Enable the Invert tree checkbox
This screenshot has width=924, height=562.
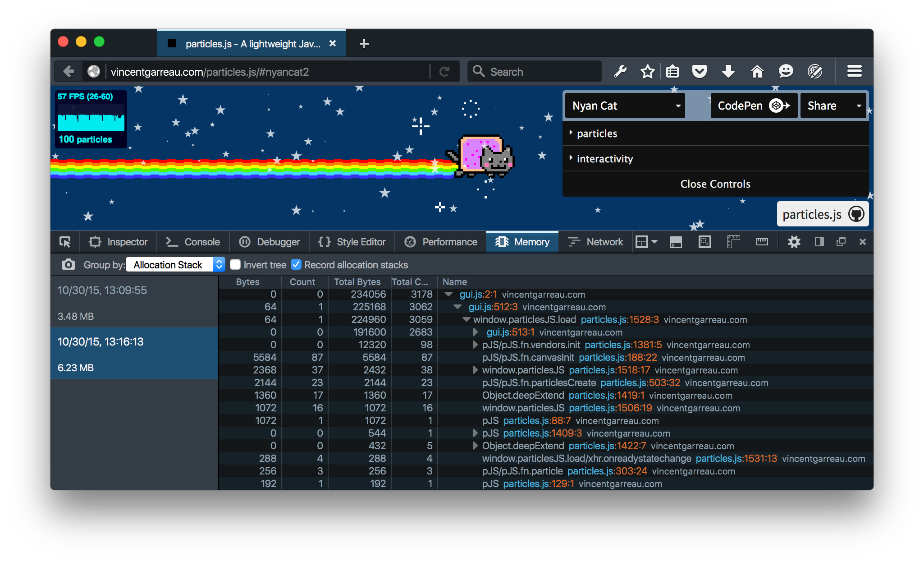point(235,264)
